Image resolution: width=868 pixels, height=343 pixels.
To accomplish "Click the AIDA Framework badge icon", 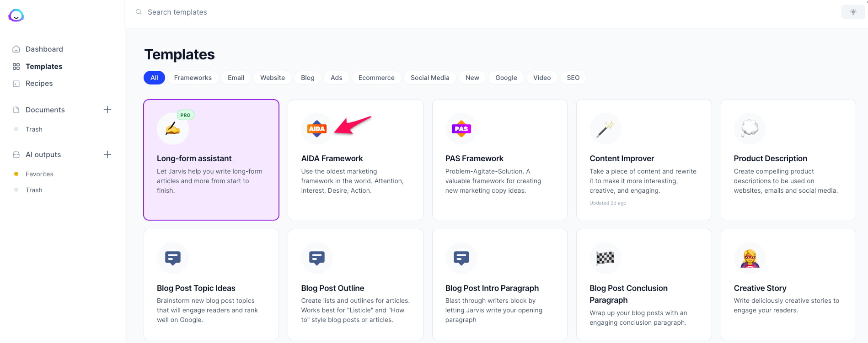I will pyautogui.click(x=317, y=129).
